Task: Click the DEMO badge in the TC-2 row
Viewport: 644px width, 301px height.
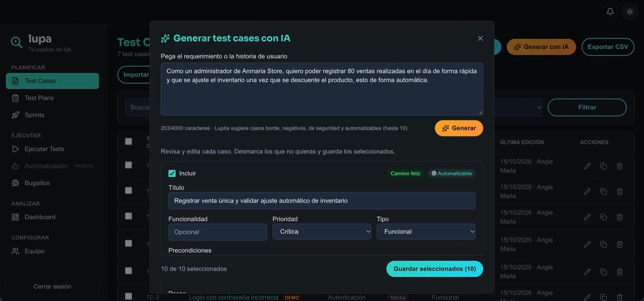Action: coord(292,298)
